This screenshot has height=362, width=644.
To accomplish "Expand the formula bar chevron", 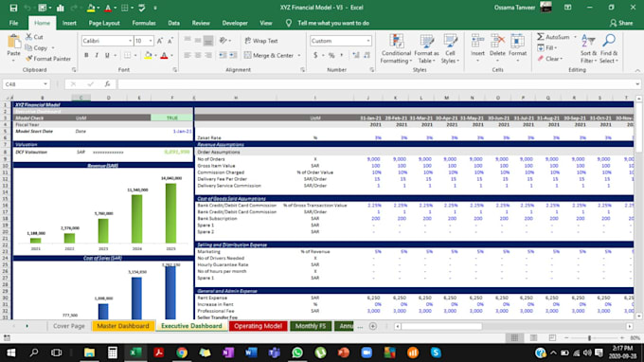I will (637, 84).
